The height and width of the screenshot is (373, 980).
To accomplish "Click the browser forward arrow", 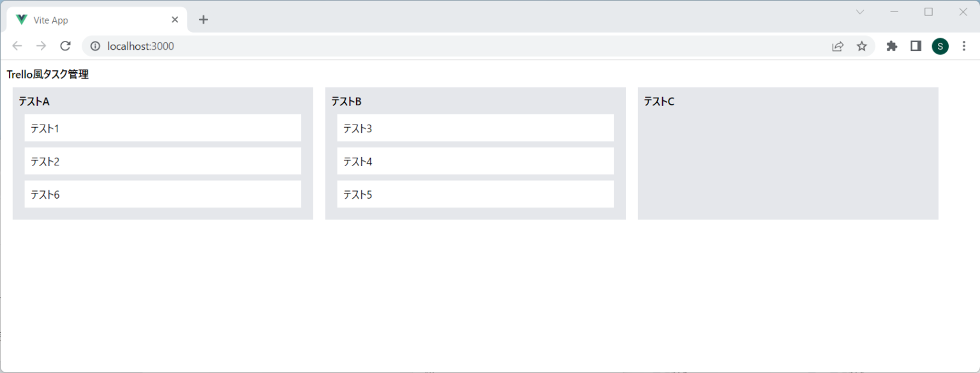I will pos(41,46).
